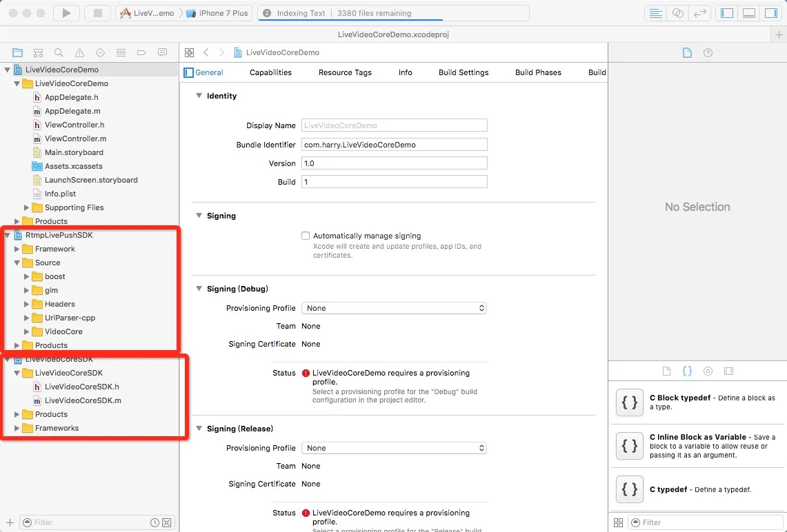Image resolution: width=787 pixels, height=532 pixels.
Task: Expand the Frameworks group
Action: coord(17,428)
